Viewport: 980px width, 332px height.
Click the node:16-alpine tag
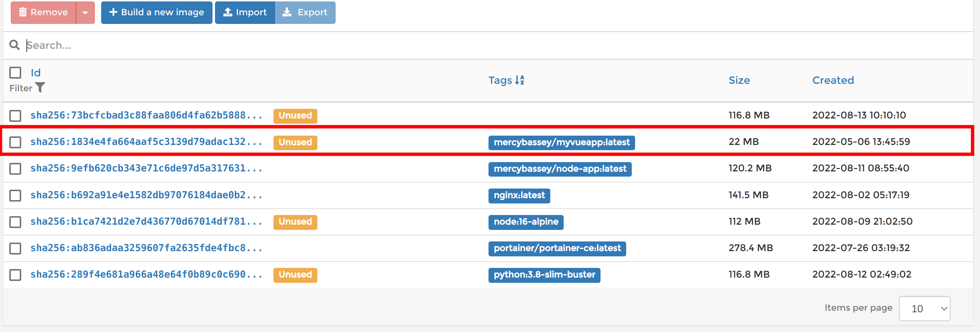[526, 222]
